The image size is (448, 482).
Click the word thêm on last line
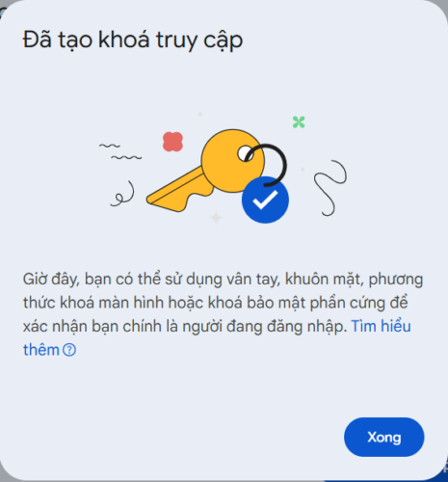click(41, 350)
